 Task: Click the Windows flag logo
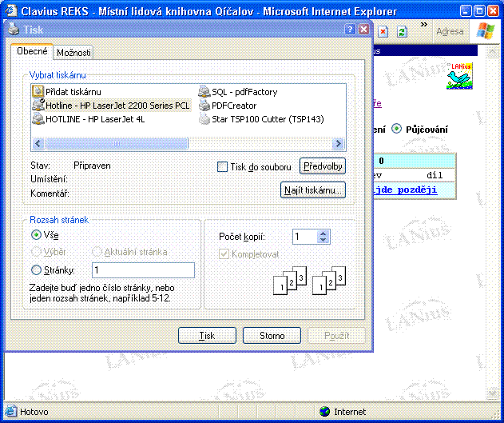[x=485, y=31]
